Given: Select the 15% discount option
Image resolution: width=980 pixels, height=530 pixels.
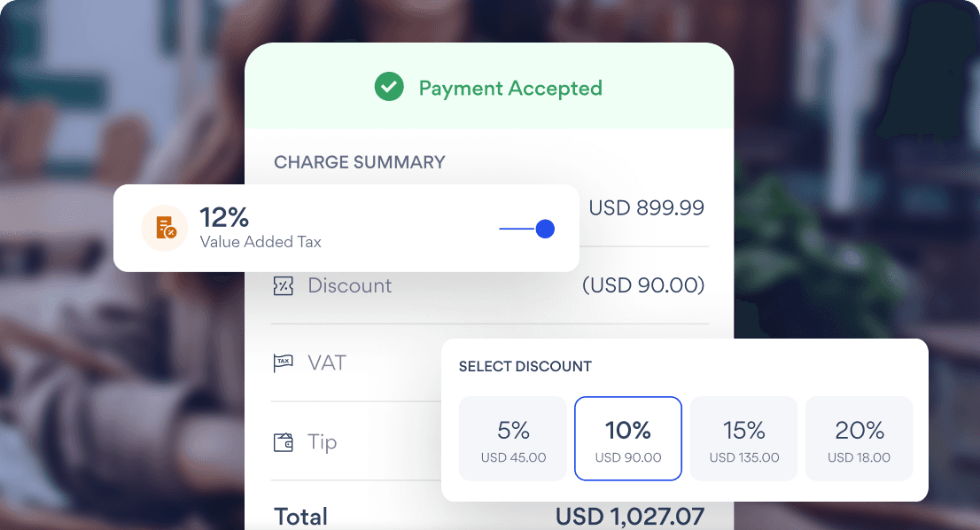Looking at the screenshot, I should [x=743, y=438].
